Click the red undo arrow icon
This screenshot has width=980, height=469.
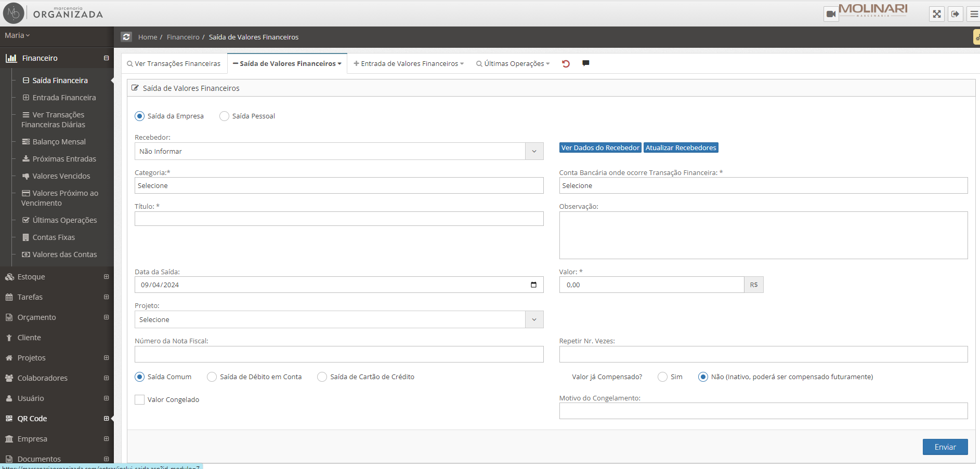click(x=566, y=63)
